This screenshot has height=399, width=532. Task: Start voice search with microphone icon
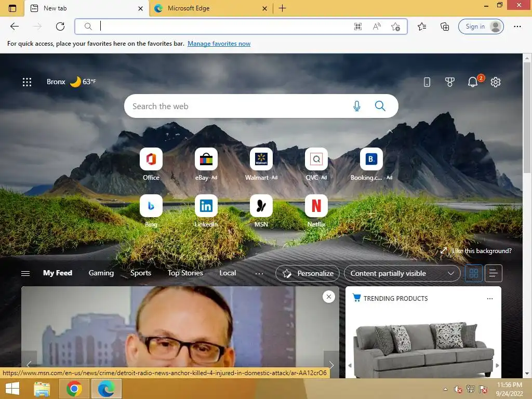point(356,106)
